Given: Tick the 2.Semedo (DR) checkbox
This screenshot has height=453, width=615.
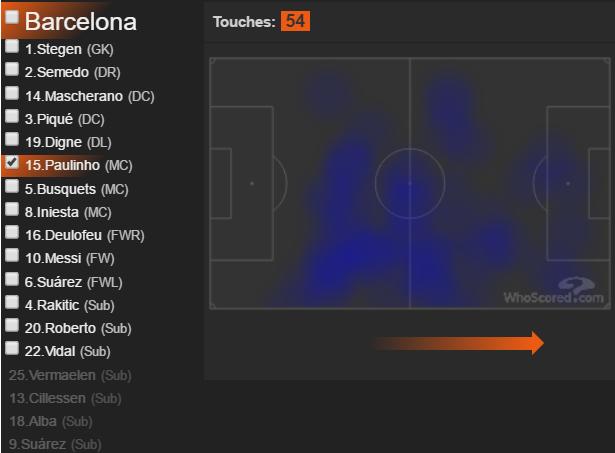Looking at the screenshot, I should (11, 70).
